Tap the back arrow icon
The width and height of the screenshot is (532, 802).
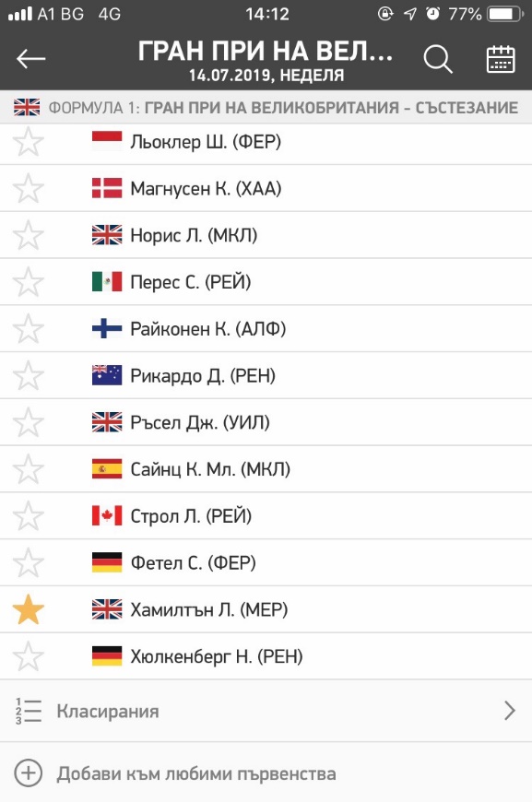tap(30, 59)
